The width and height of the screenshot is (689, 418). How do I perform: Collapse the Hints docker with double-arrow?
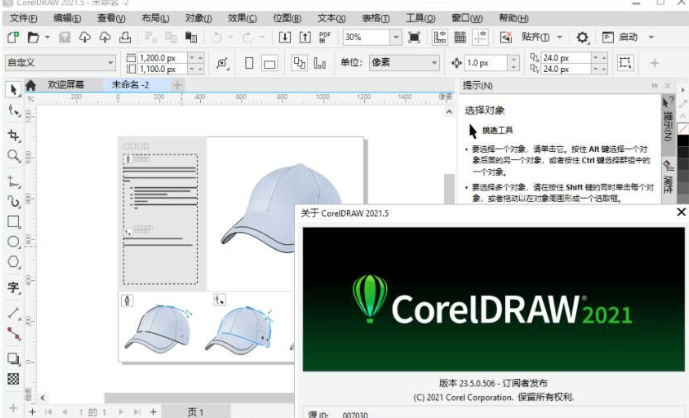point(655,86)
